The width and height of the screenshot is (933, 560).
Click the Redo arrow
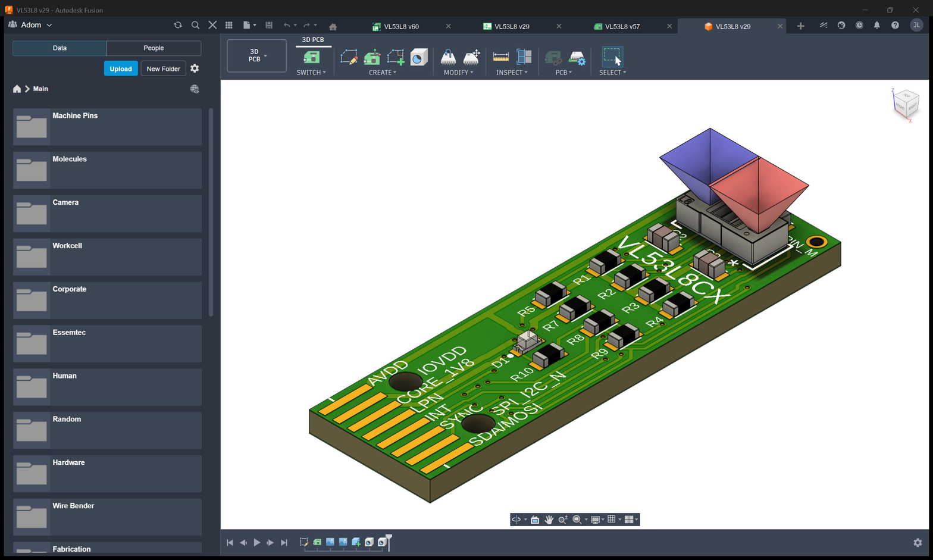306,25
